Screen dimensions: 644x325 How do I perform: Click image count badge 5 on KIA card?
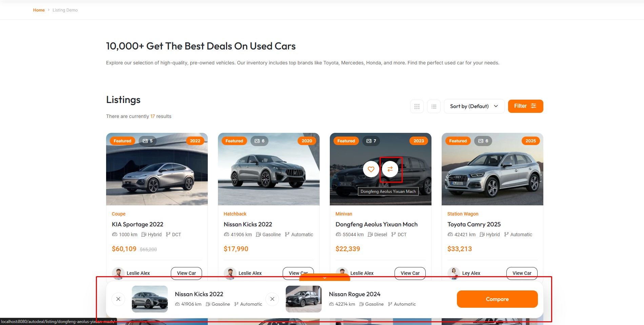tap(147, 141)
